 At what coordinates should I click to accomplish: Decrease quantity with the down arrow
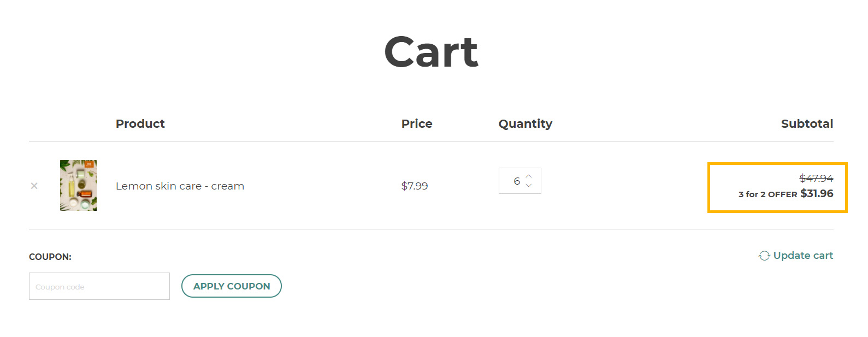tap(528, 186)
